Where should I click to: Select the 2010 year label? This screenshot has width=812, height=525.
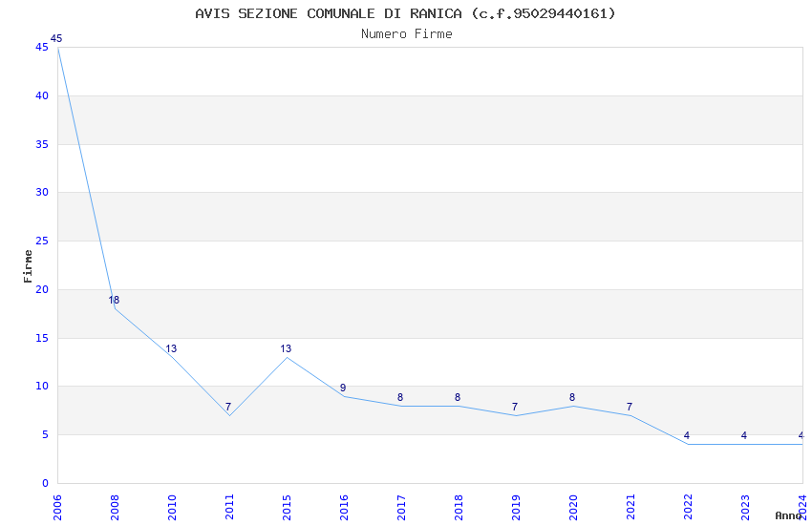(172, 507)
